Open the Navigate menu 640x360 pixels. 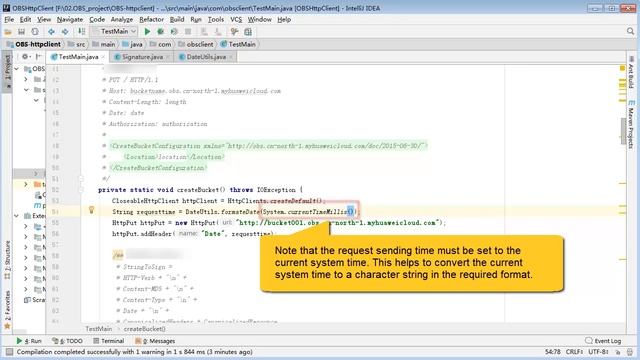point(70,19)
